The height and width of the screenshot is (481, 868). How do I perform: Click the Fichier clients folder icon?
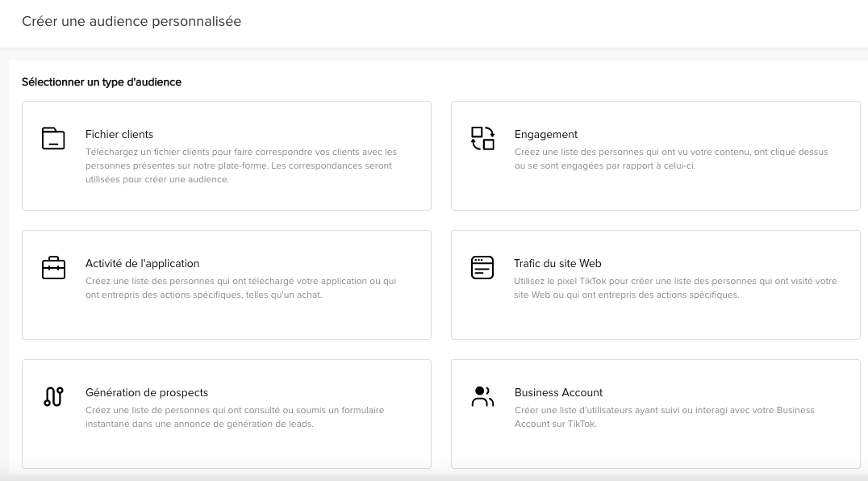(x=53, y=138)
